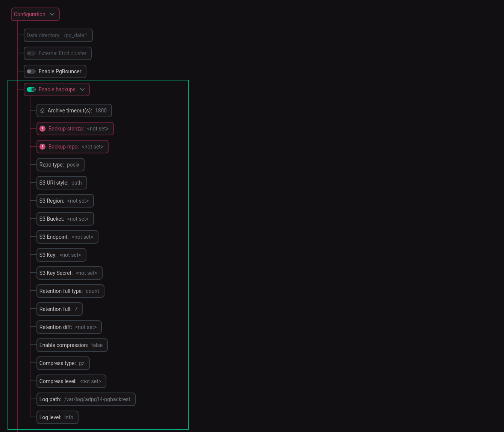Toggle the Enable backups switch
504x432 pixels.
pyautogui.click(x=31, y=89)
